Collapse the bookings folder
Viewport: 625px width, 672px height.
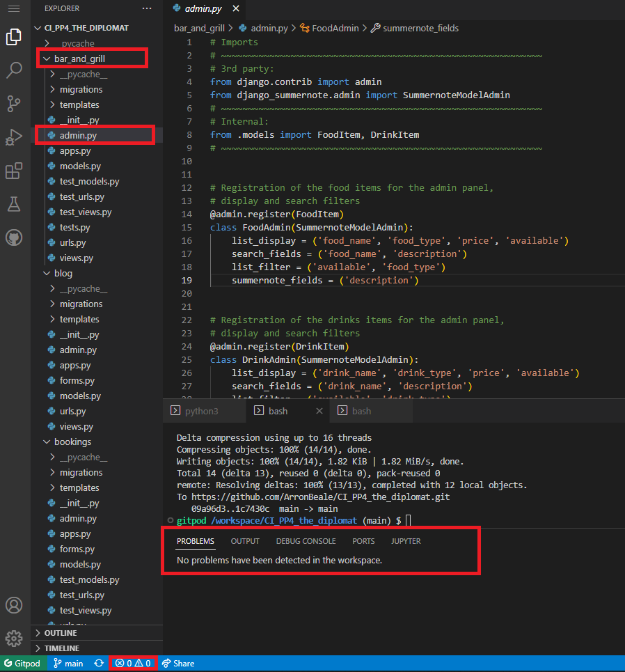pos(72,442)
